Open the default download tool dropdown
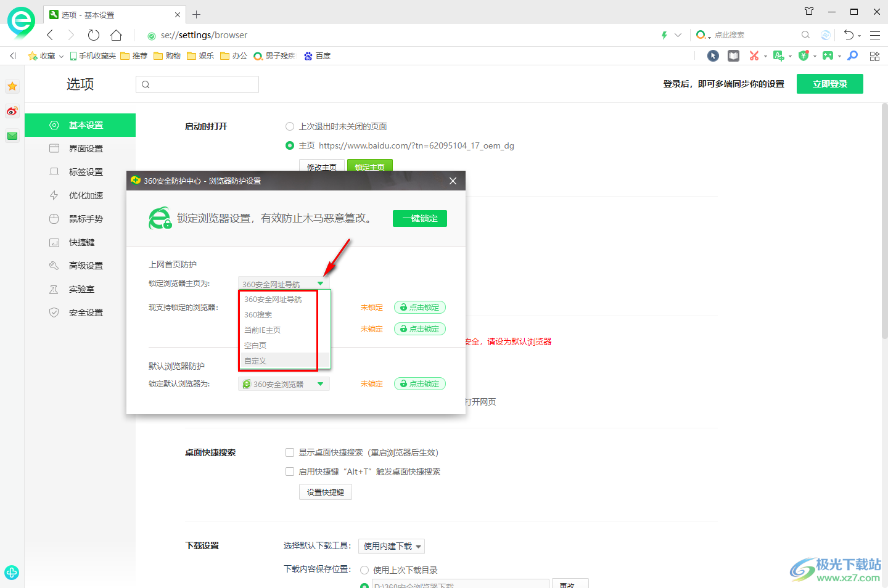This screenshot has width=888, height=588. tap(391, 546)
